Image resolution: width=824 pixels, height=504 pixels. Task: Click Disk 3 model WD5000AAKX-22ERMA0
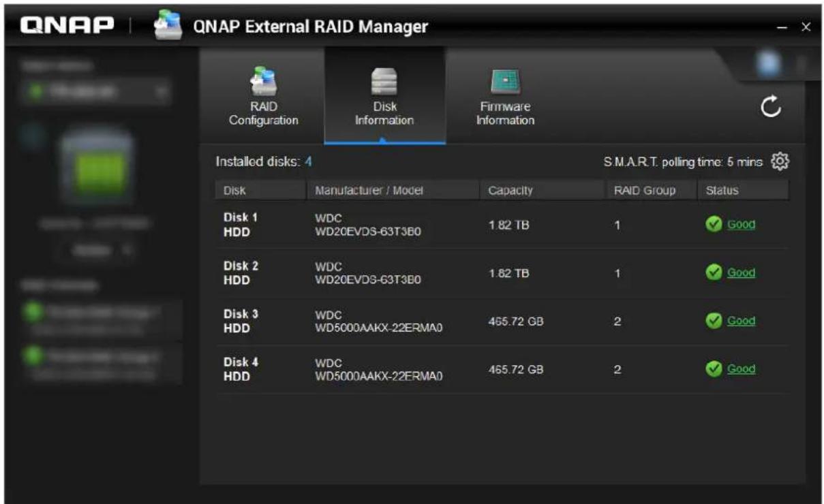[x=379, y=328]
